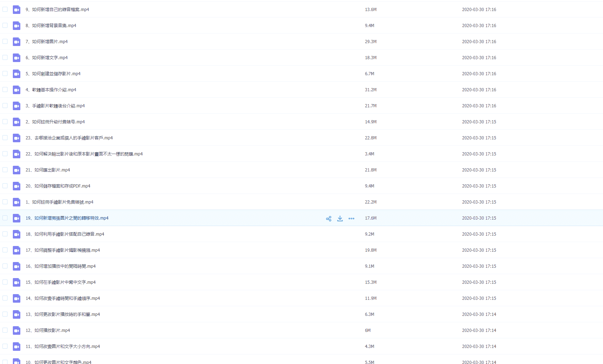Tick the checkbox for file 11

5,346
